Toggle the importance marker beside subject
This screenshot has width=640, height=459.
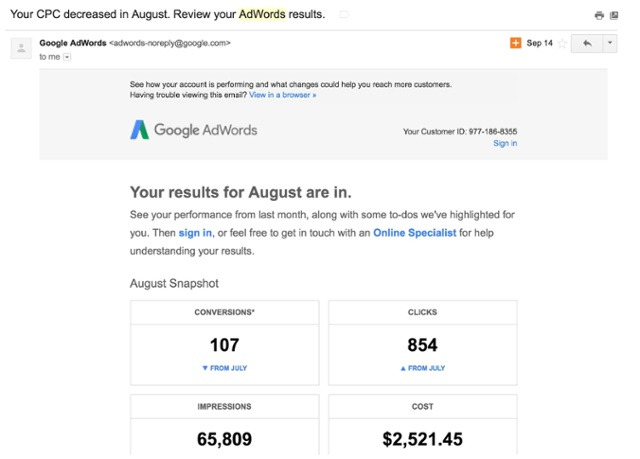point(344,15)
